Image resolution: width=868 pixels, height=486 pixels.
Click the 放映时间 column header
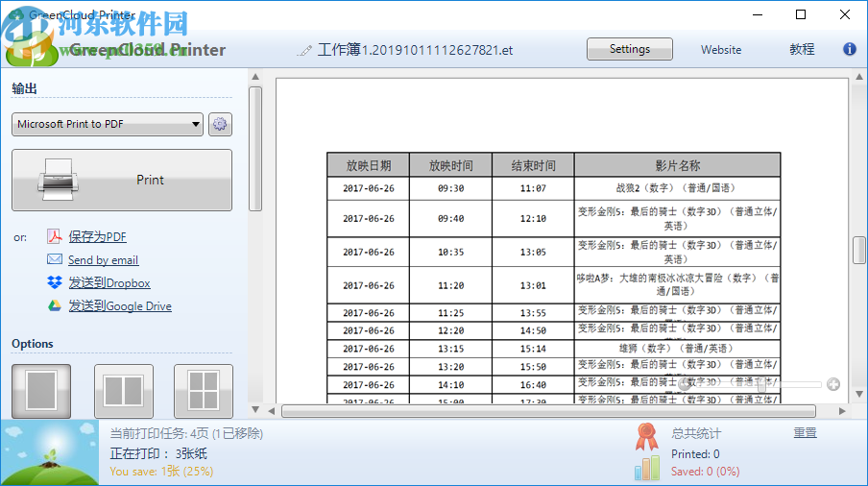point(450,165)
